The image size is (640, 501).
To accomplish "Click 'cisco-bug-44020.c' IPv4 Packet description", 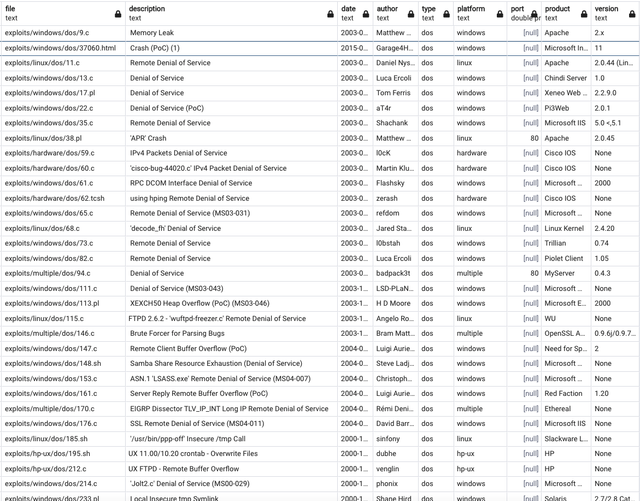I will coord(231,168).
